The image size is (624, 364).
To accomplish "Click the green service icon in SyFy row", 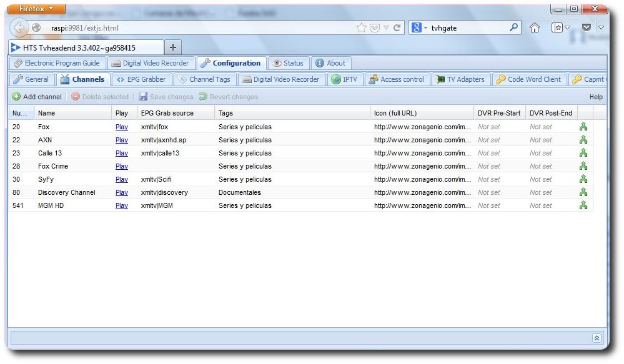I will tap(583, 179).
